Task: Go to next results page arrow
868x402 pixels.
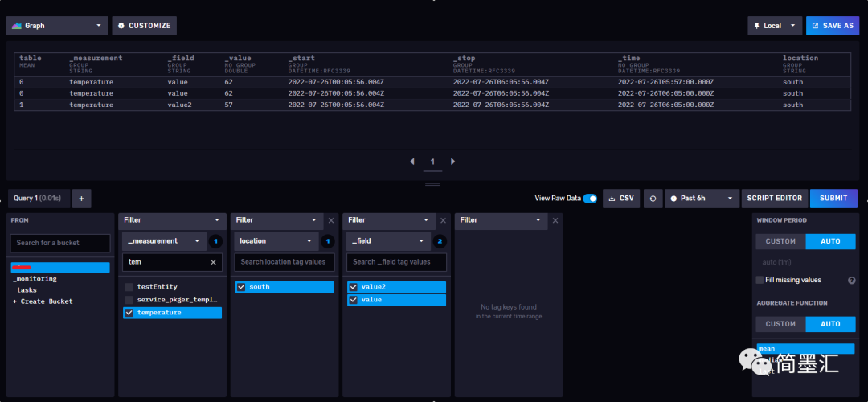Action: 452,162
